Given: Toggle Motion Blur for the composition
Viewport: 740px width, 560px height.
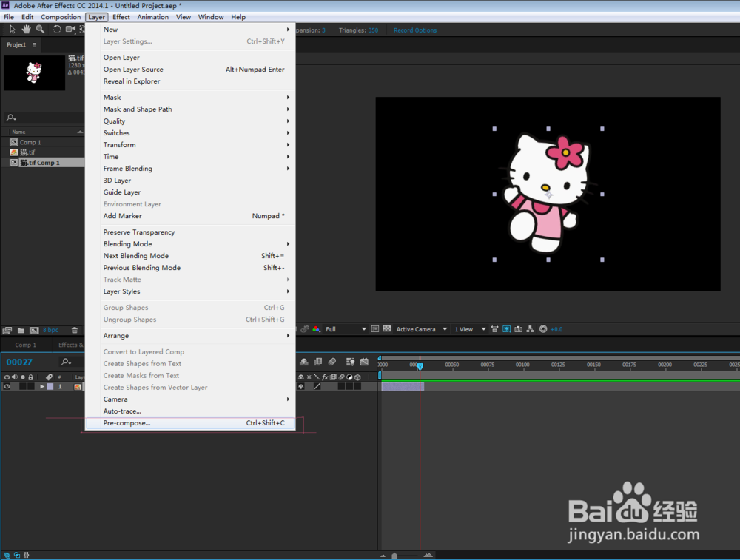Looking at the screenshot, I should (x=332, y=362).
